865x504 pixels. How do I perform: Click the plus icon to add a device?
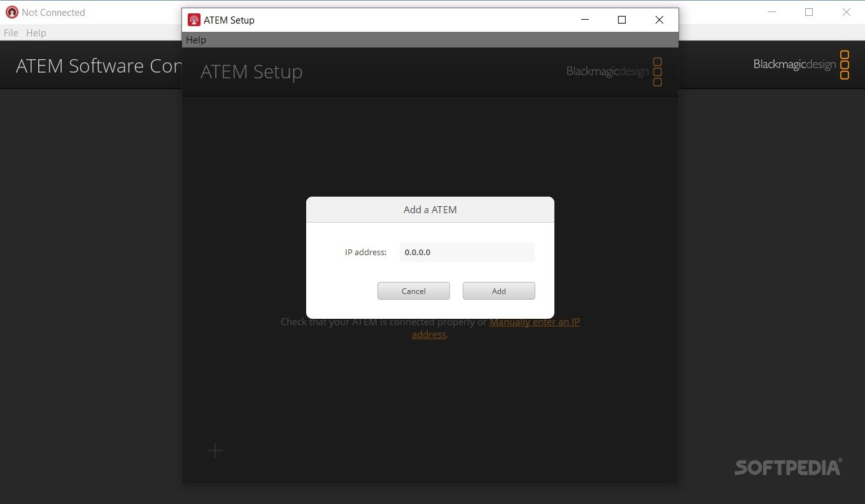[x=215, y=451]
